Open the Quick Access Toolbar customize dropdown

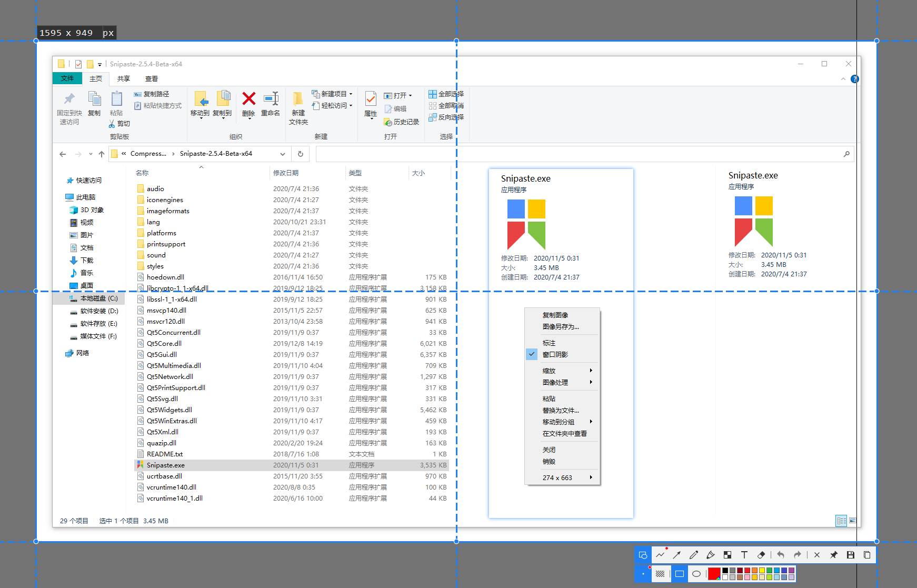tap(99, 65)
